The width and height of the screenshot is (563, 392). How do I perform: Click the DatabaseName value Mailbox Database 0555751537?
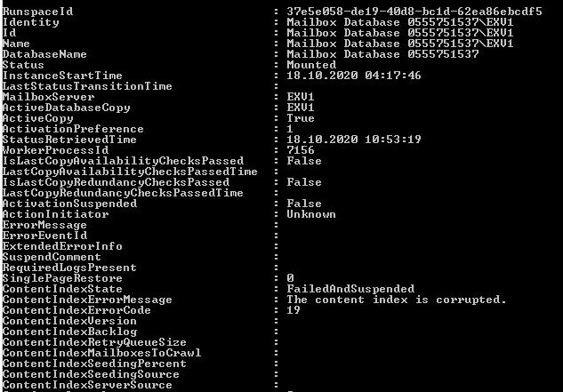tap(382, 54)
